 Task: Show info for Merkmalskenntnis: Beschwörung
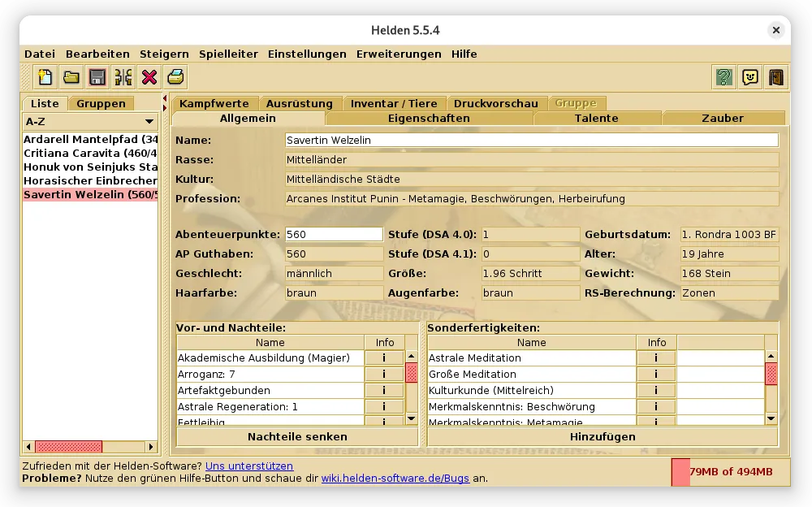656,406
